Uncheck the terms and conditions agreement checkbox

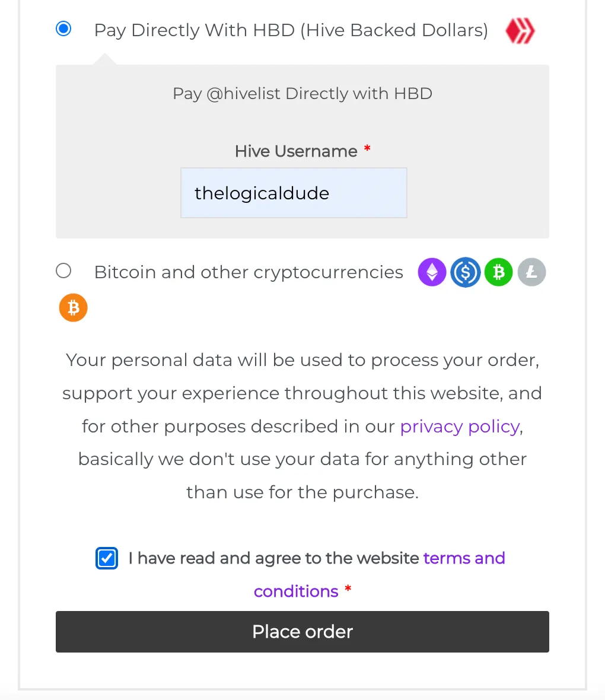(x=107, y=558)
